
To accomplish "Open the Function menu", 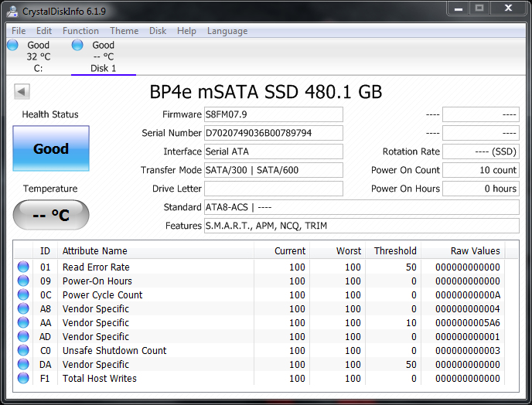I will [x=80, y=31].
